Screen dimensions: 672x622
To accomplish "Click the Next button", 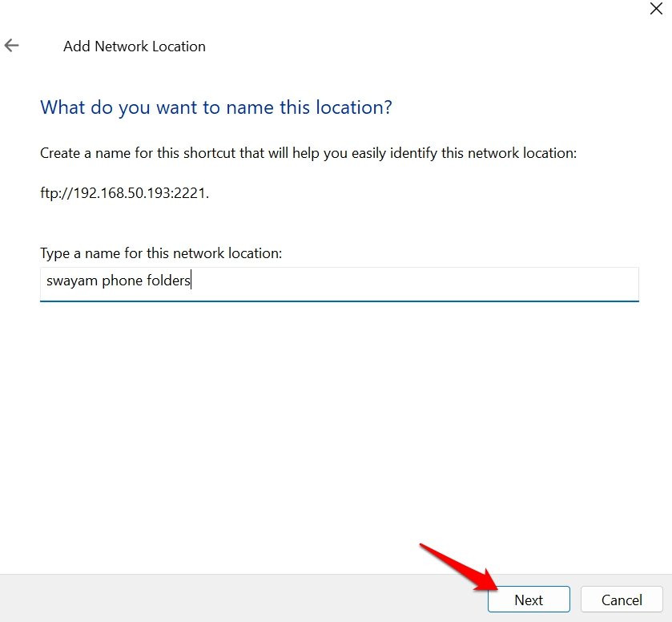I will click(x=529, y=600).
